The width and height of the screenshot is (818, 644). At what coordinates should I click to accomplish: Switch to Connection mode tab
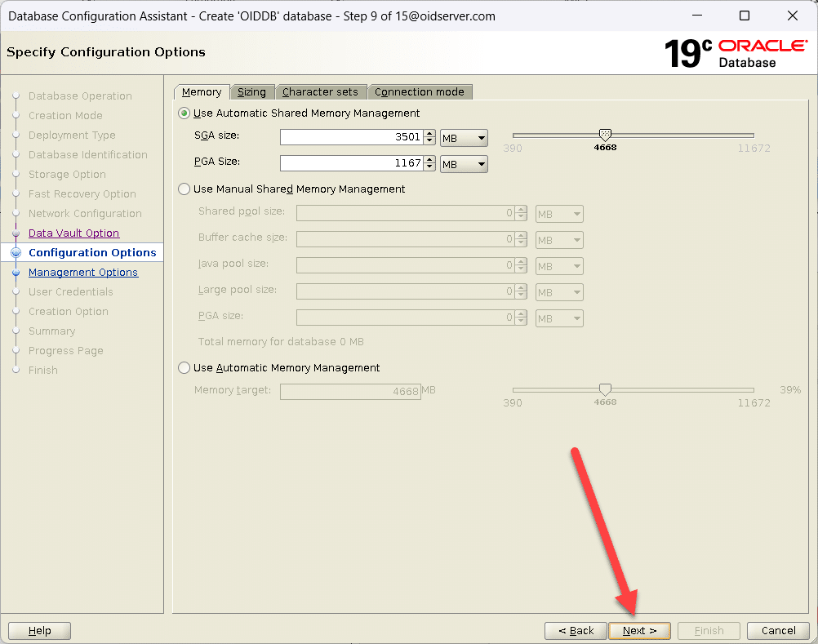click(x=419, y=92)
